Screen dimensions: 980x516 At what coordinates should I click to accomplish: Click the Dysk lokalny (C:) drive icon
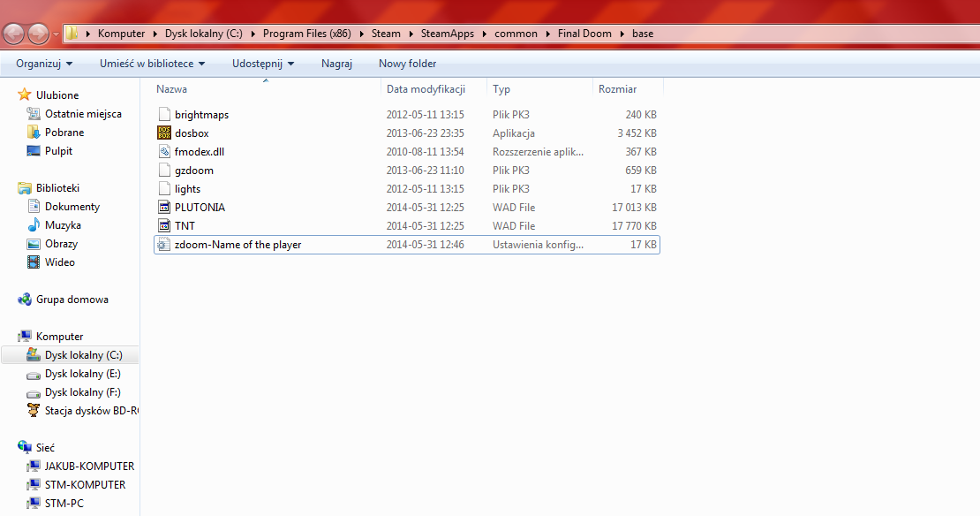coord(34,354)
